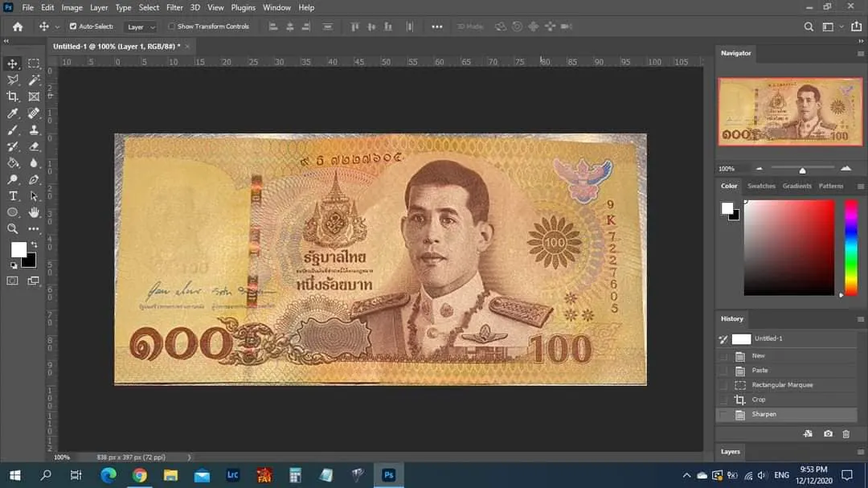Revert to the Paste history state
Screen dimensions: 868x488
(759, 371)
